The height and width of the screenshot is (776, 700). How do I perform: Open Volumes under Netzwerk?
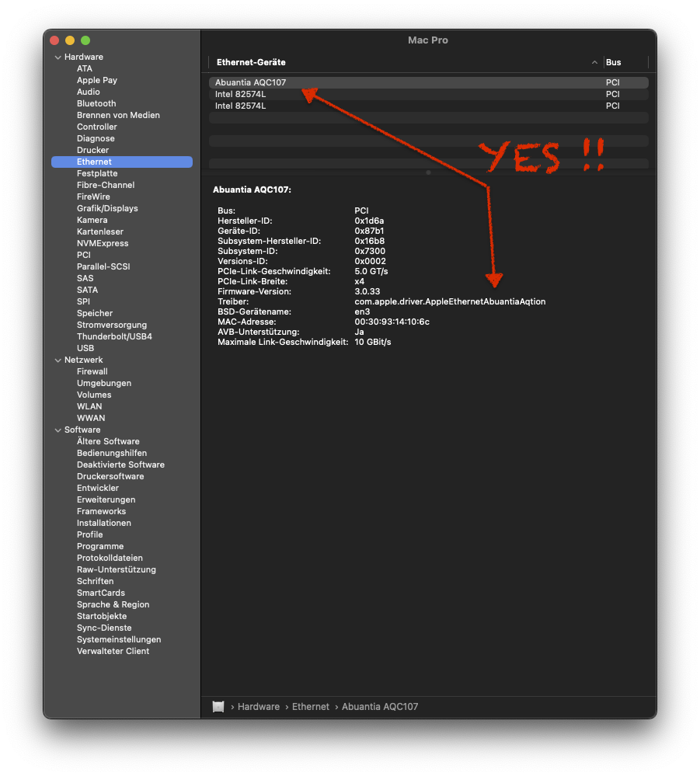(93, 395)
